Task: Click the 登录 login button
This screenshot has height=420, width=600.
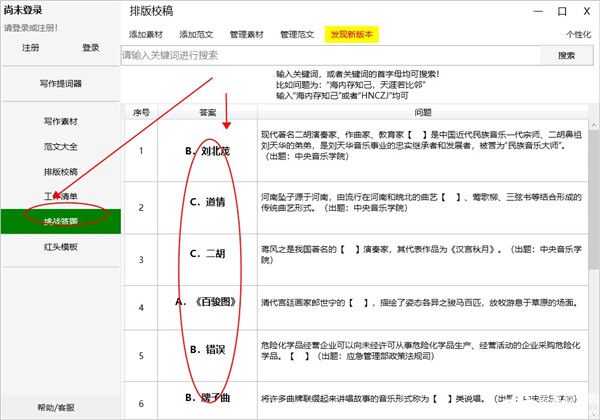Action: coord(91,47)
